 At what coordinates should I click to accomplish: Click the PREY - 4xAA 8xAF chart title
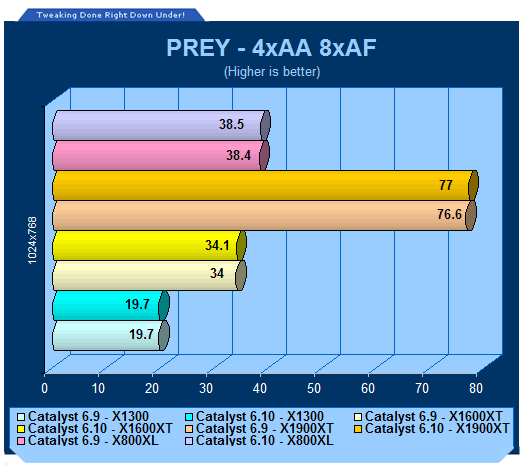[271, 48]
